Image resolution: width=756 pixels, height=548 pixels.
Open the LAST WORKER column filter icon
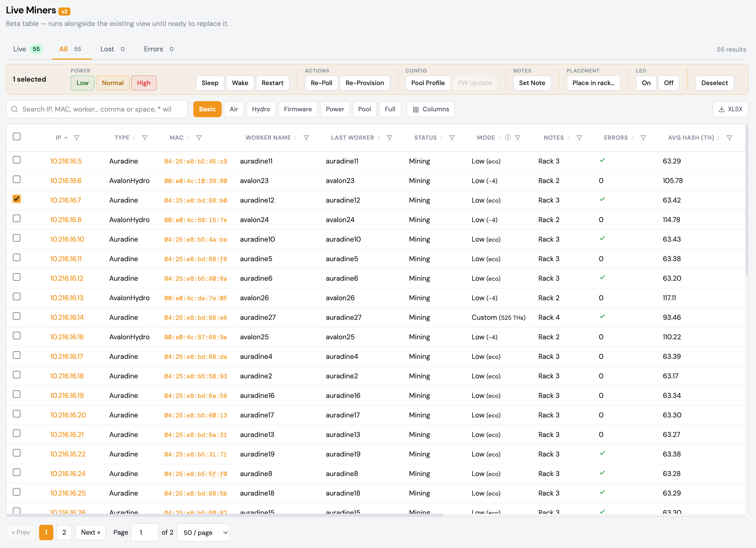click(x=389, y=138)
